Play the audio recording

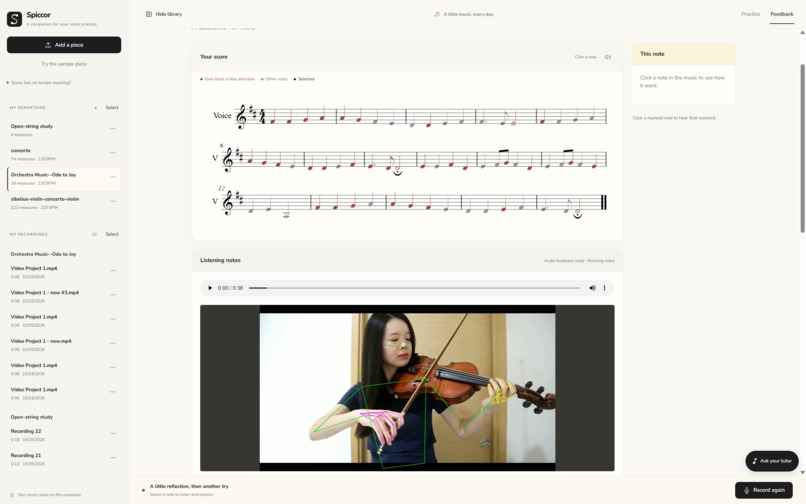[210, 288]
